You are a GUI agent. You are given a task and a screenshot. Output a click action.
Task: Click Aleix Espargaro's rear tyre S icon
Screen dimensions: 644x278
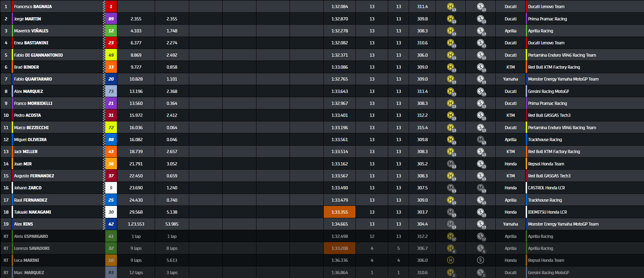coord(481,236)
